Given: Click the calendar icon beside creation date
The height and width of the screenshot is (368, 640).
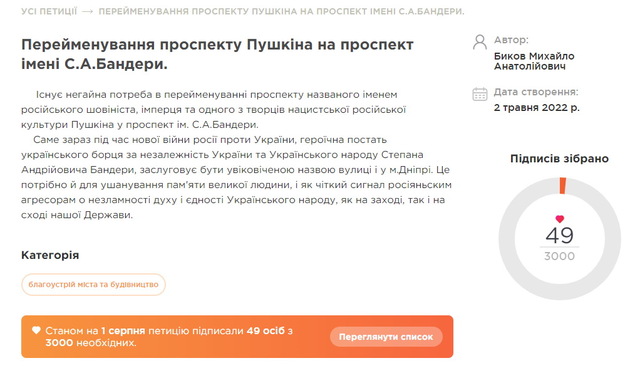Looking at the screenshot, I should click(480, 94).
